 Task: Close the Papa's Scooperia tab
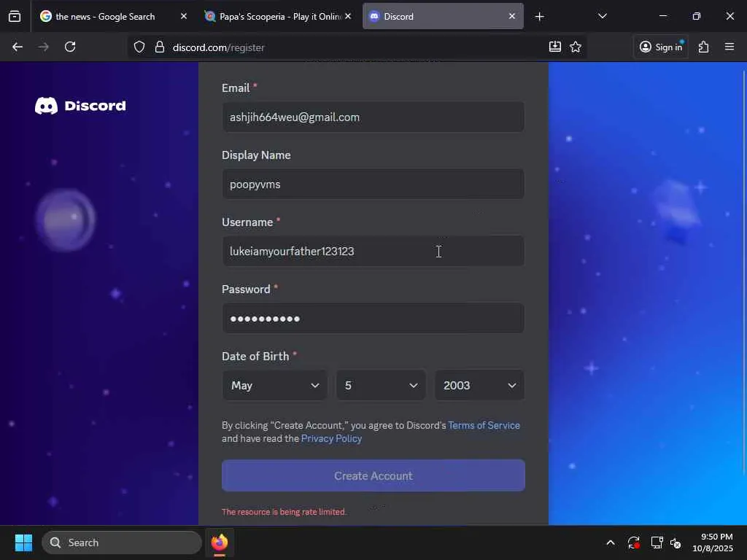(x=348, y=16)
